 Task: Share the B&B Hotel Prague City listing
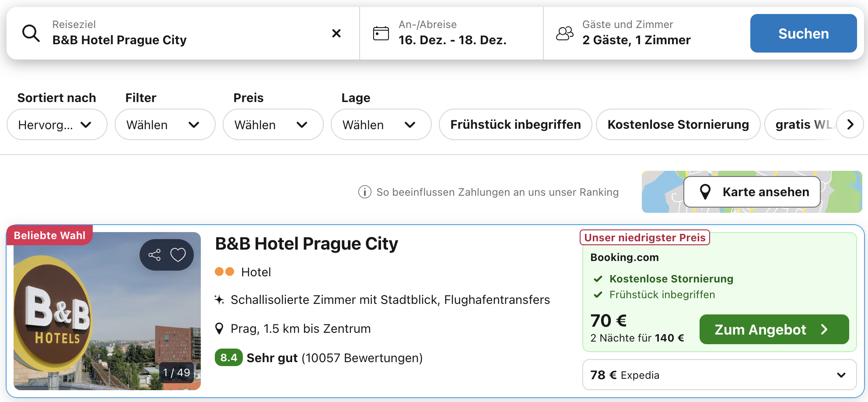click(154, 255)
